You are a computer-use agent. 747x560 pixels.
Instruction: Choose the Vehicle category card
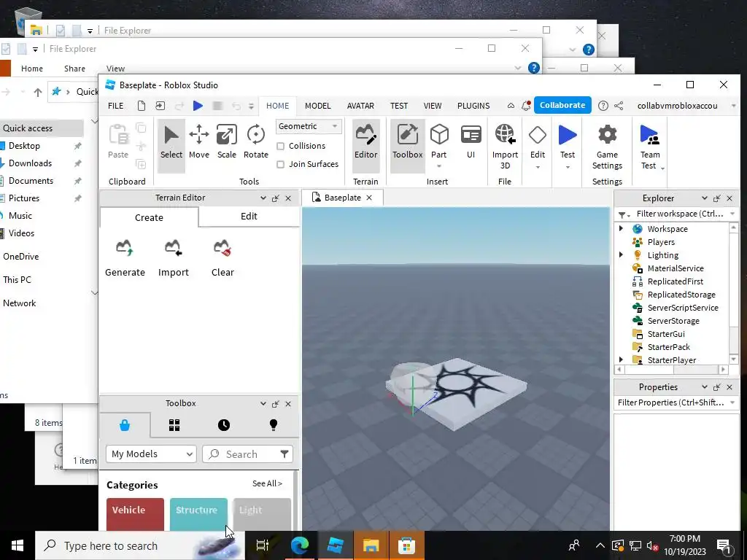[x=135, y=514]
